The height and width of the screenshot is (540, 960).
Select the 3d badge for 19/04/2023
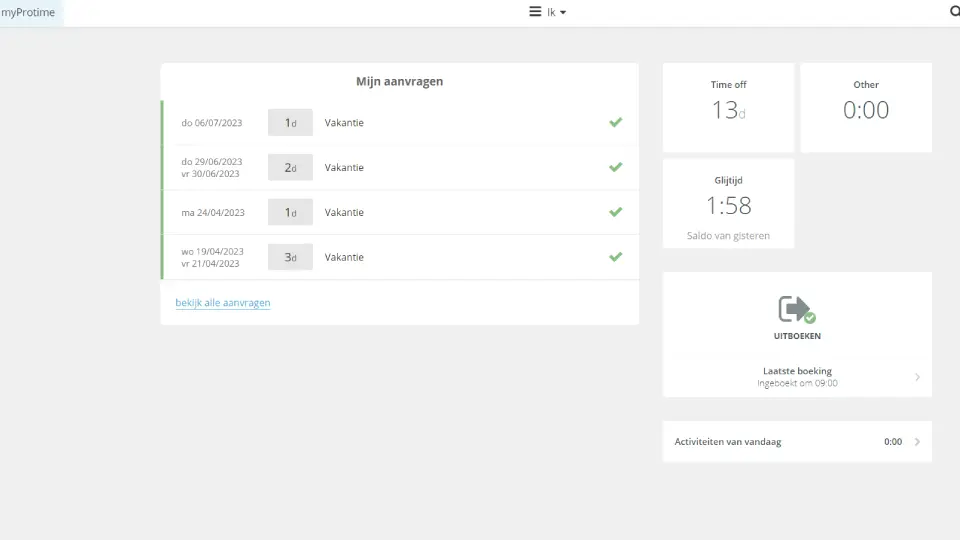290,257
